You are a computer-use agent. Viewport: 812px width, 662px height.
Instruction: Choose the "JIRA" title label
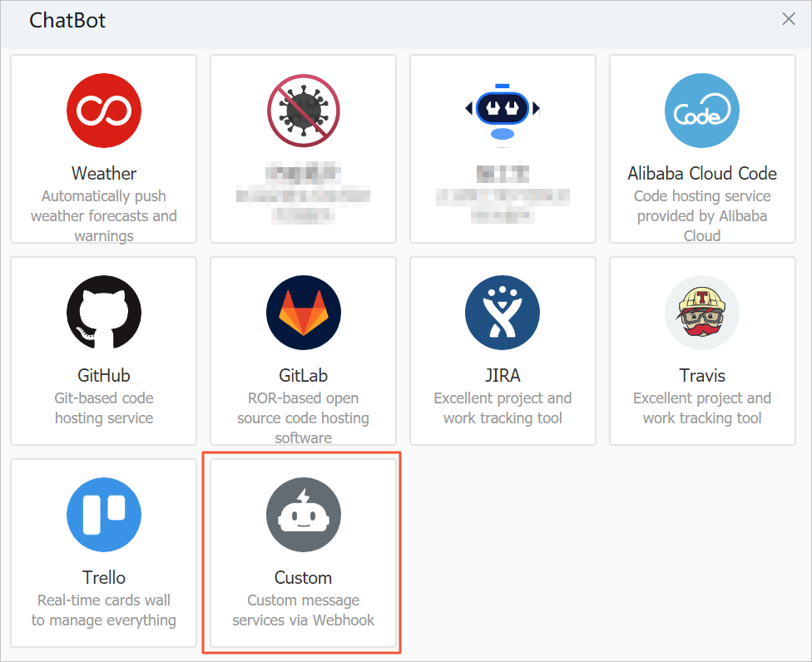(x=503, y=375)
